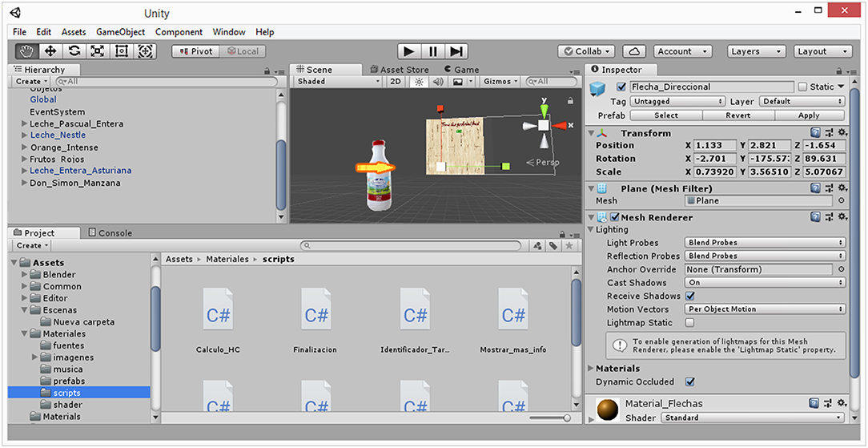
Task: Uncheck Receive Shadows
Action: pos(689,297)
